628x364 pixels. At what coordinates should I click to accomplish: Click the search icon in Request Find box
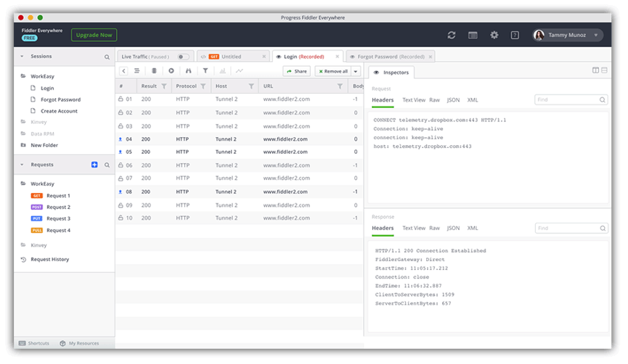coord(603,100)
